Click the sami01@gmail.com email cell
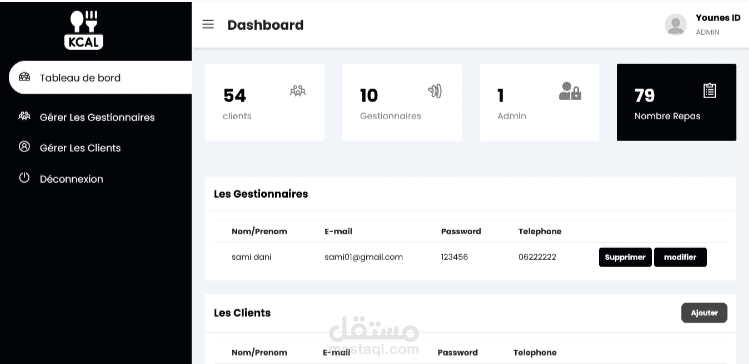 [x=364, y=257]
